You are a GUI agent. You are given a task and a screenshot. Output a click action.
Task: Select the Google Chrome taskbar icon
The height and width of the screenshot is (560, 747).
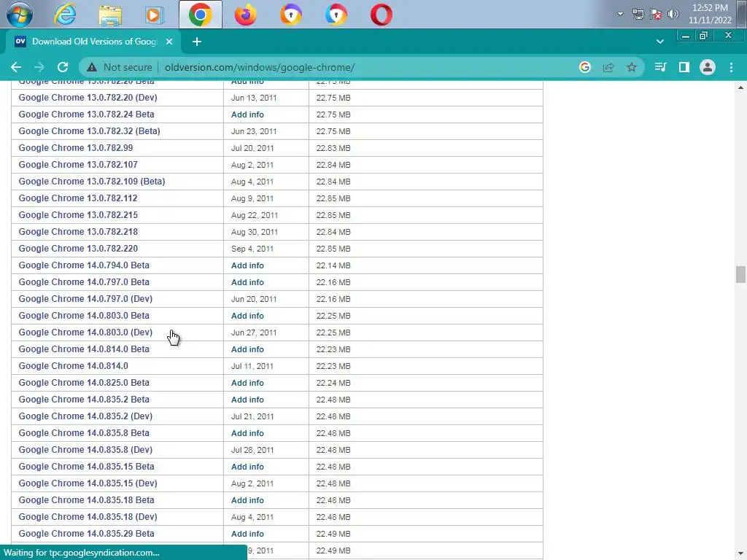tap(201, 15)
